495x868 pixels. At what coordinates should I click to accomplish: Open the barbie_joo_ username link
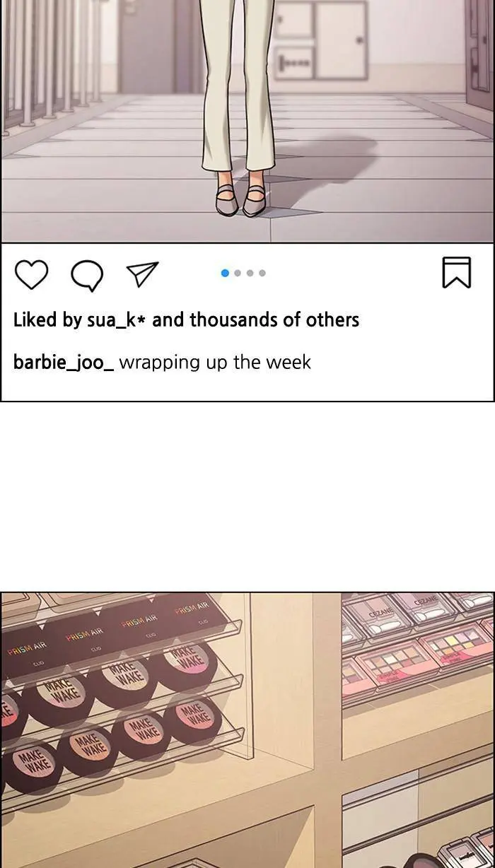pos(64,363)
